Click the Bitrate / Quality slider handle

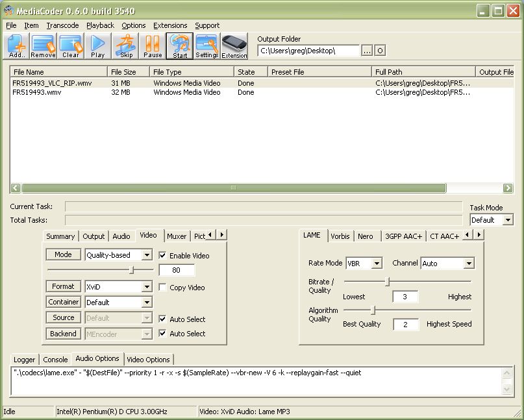click(388, 282)
